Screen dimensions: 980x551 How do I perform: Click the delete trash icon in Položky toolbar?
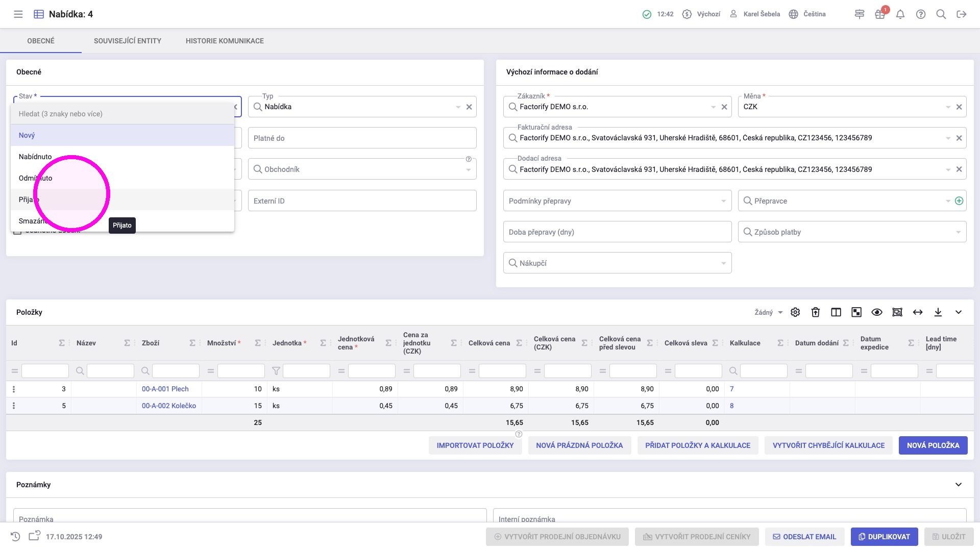click(816, 312)
